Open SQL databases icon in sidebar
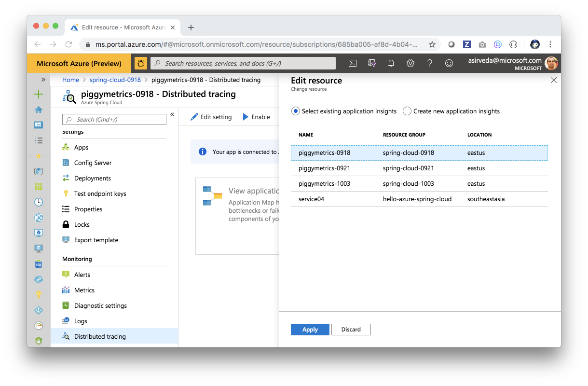The height and width of the screenshot is (386, 588). point(39,264)
